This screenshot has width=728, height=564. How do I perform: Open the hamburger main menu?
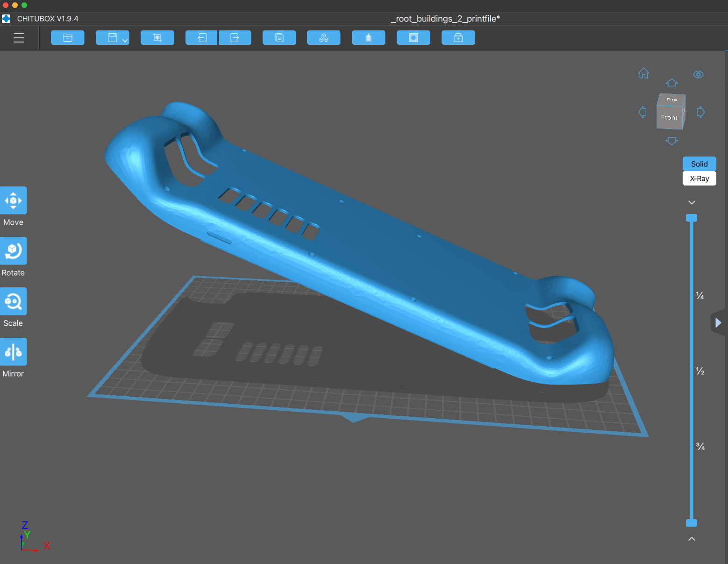point(19,38)
